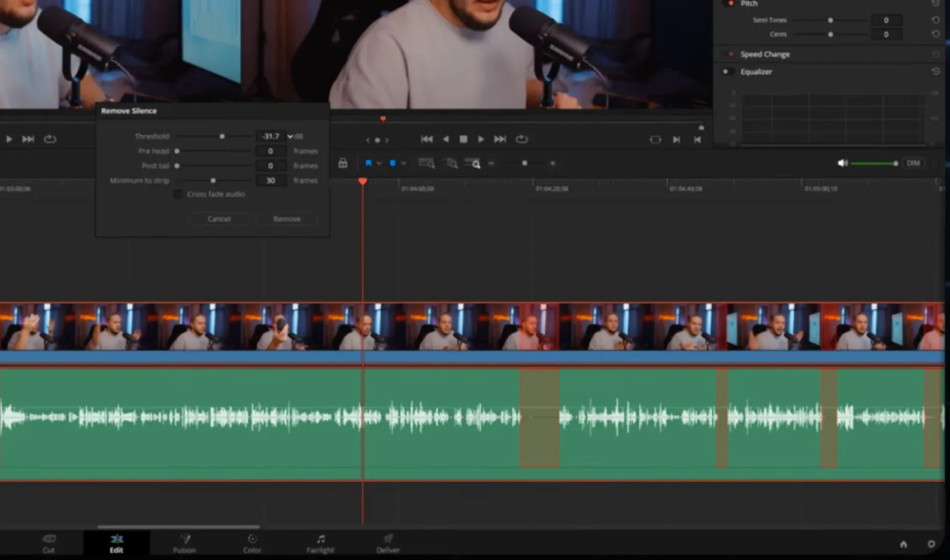The width and height of the screenshot is (950, 560).
Task: Open the marker color dropdown arrow
Action: [403, 163]
